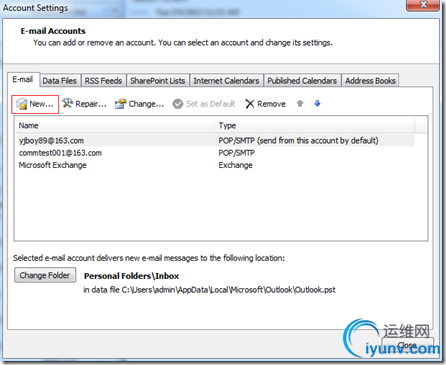Open the Published Calendars tab
Viewport: 446px width, 365px height.
[302, 81]
